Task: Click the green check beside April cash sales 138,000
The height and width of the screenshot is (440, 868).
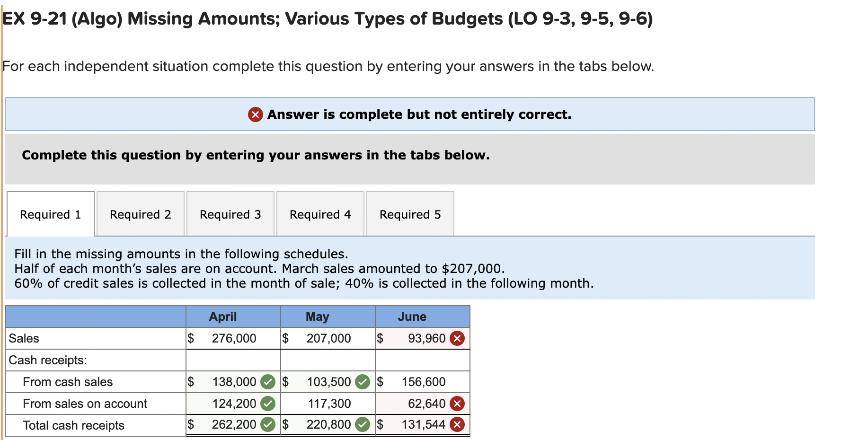Action: [268, 381]
